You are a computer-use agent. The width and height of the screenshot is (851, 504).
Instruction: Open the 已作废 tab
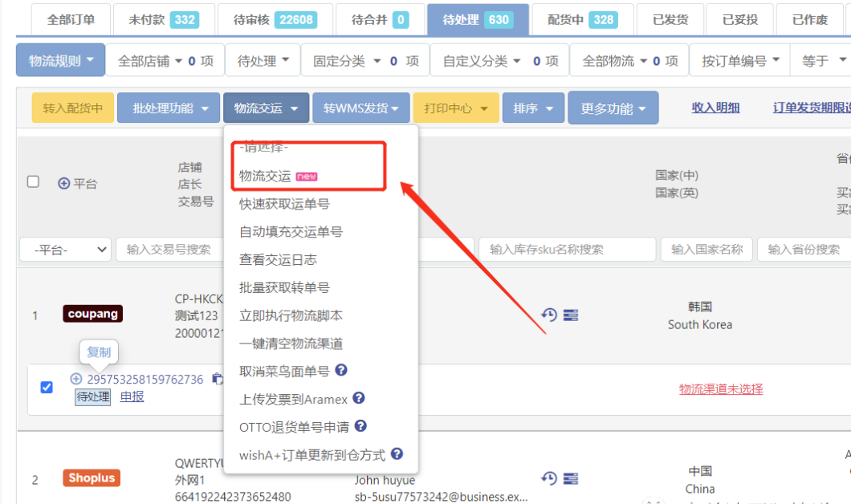(810, 20)
